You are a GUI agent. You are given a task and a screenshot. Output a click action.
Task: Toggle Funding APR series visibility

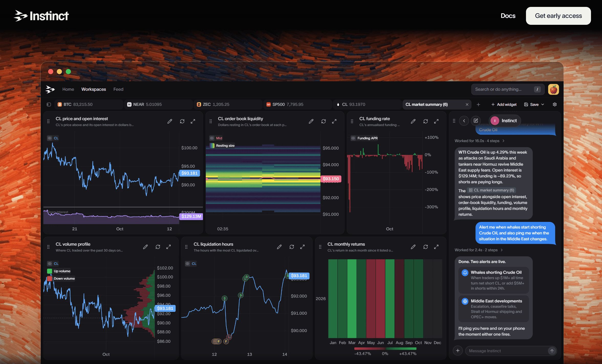[353, 138]
